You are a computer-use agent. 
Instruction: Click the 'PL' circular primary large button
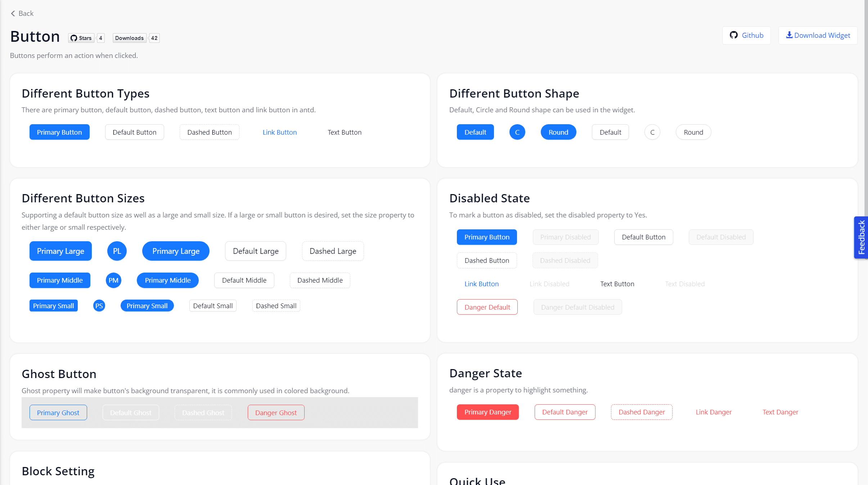(117, 251)
